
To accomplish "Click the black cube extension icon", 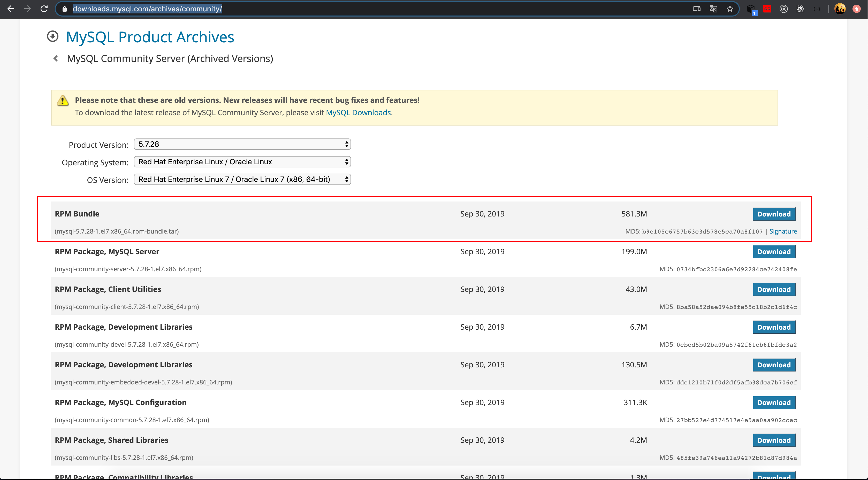I will click(751, 9).
